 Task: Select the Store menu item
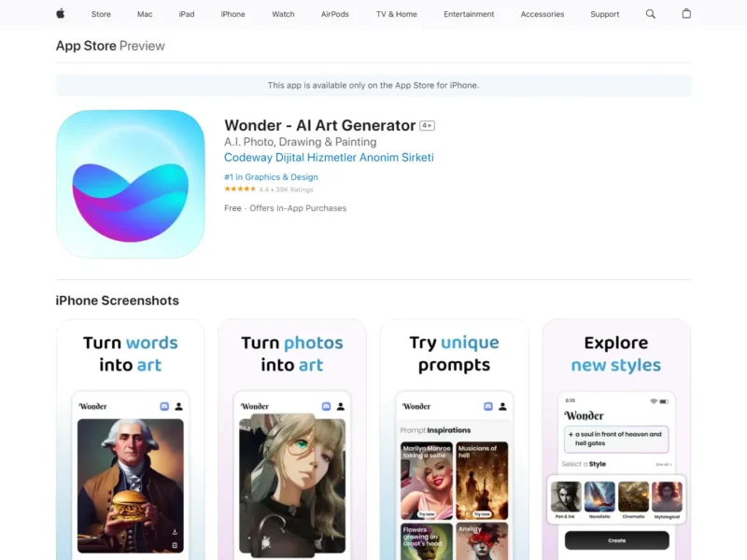click(101, 14)
